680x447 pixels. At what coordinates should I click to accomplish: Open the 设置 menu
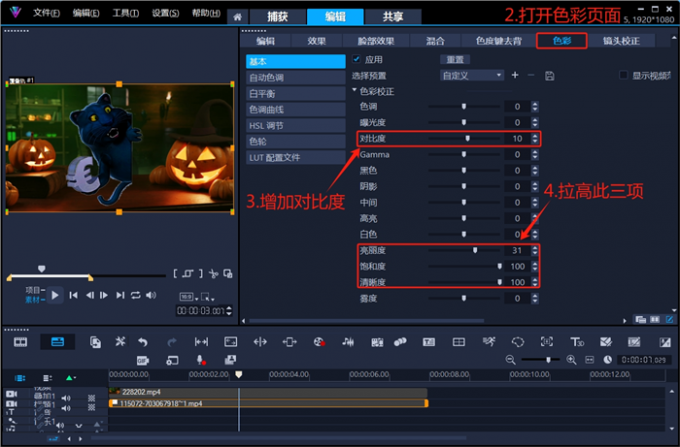165,13
